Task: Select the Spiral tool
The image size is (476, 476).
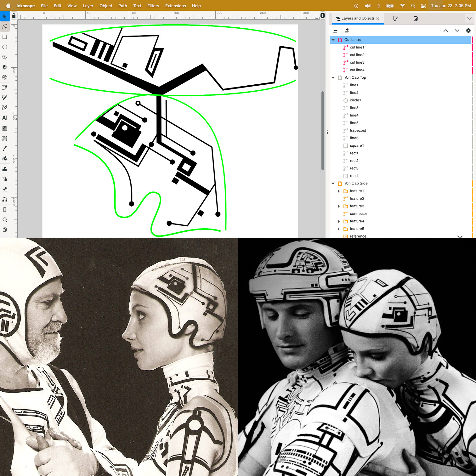Action: pos(5,77)
